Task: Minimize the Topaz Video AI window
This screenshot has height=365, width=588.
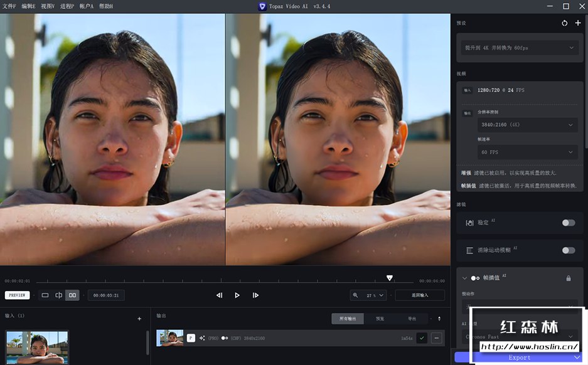Action: click(x=550, y=6)
